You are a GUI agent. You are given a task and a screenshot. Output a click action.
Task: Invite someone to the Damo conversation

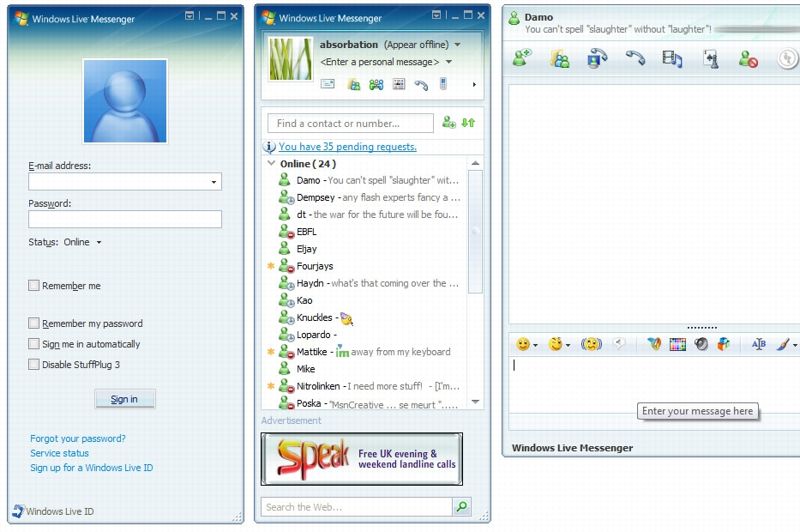(x=522, y=58)
